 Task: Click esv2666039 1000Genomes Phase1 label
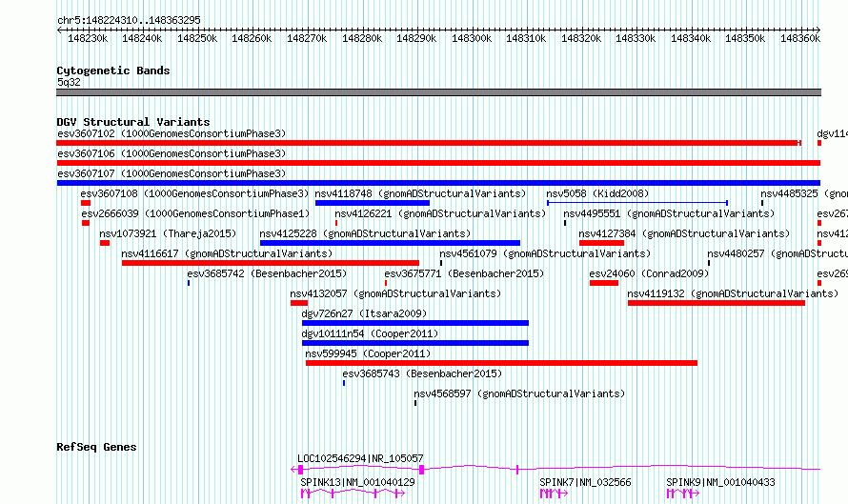coord(195,213)
